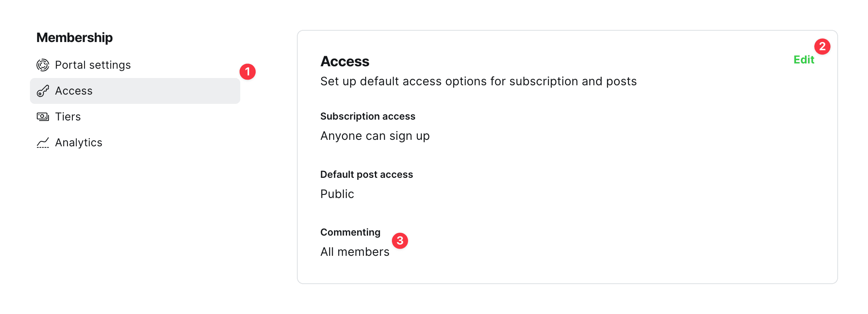The width and height of the screenshot is (868, 314).
Task: Click the "All members" commenting value
Action: click(x=355, y=252)
